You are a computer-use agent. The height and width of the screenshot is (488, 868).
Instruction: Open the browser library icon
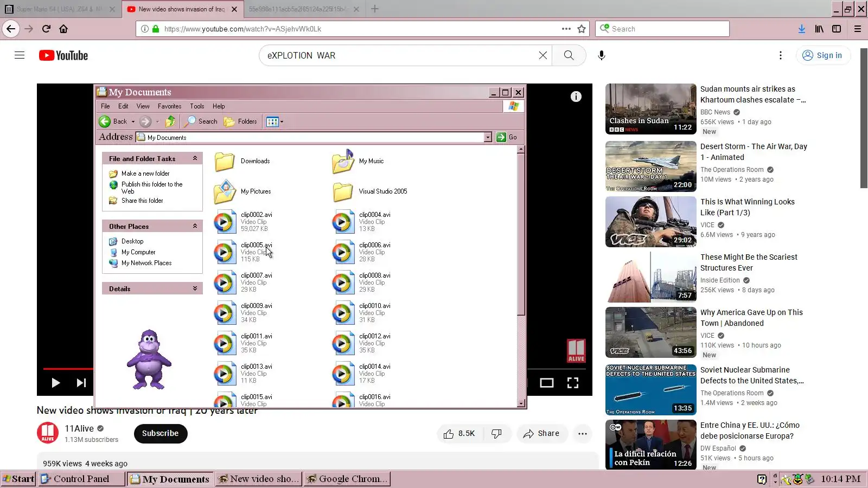[819, 29]
